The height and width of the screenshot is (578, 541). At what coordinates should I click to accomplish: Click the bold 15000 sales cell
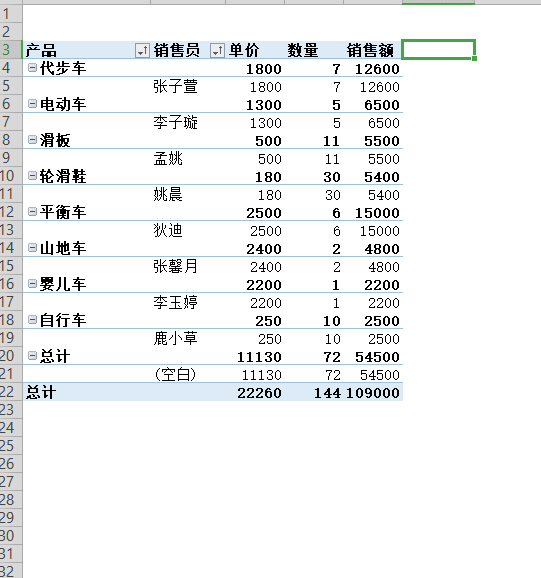[x=373, y=212]
